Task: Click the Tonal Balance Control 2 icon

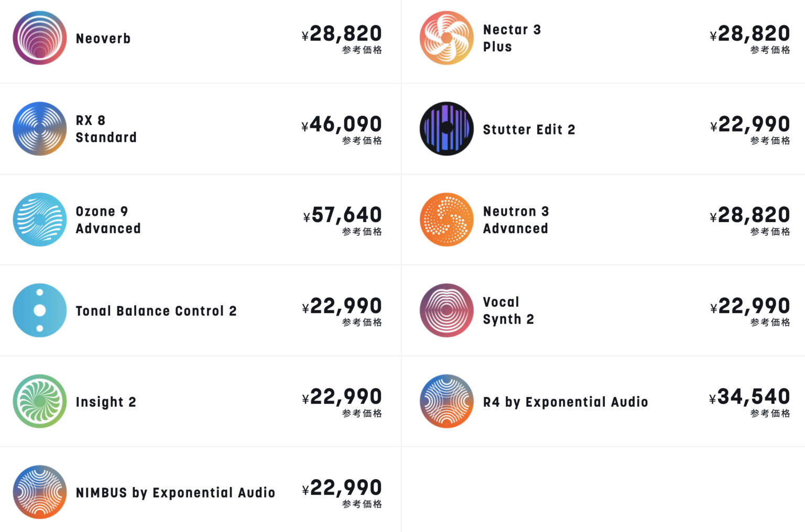Action: click(x=40, y=311)
